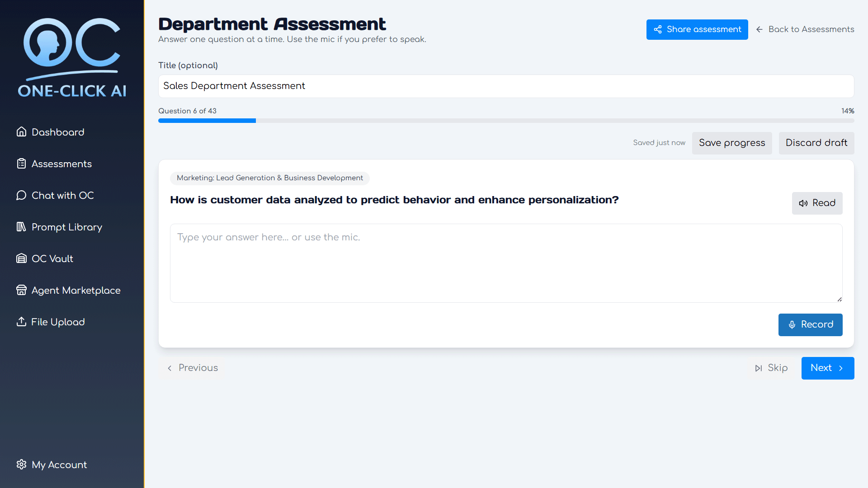This screenshot has height=488, width=868.
Task: Click Save progress
Action: point(732,143)
